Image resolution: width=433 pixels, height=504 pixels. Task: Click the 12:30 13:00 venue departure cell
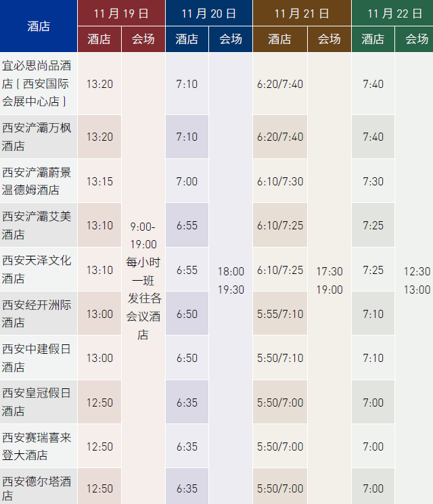pos(417,280)
